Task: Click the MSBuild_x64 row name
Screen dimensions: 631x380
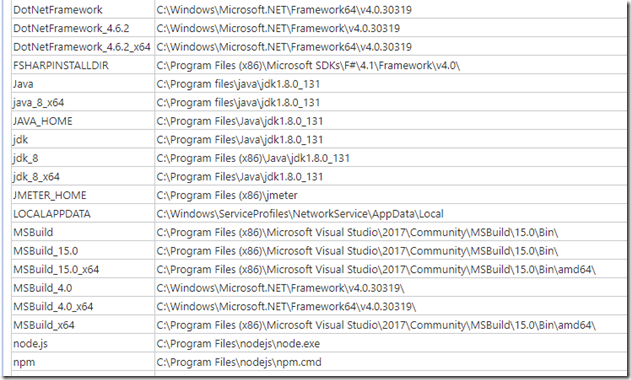Action: 44,325
